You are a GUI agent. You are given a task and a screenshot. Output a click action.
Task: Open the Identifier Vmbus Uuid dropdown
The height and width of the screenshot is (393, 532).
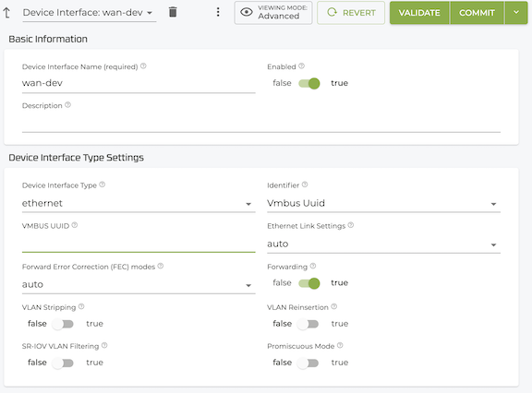click(383, 203)
